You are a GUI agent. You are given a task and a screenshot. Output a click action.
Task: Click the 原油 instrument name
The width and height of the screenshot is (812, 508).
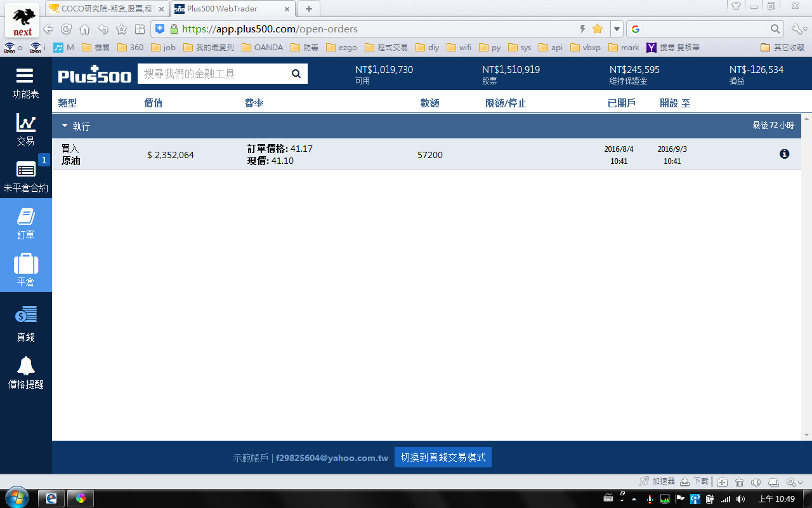pyautogui.click(x=71, y=161)
